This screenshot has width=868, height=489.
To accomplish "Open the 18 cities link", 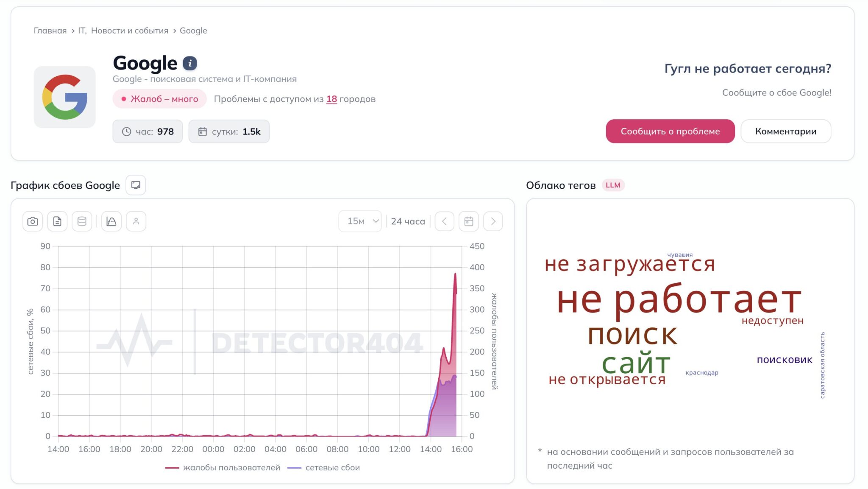I will [331, 99].
